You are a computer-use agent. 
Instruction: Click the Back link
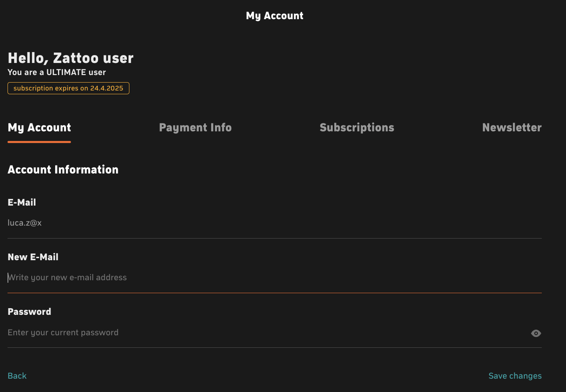[17, 376]
